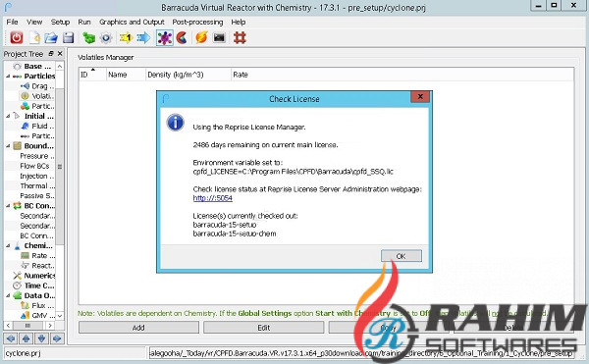Sort by the Rate column header
The width and height of the screenshot is (589, 364).
(402, 75)
